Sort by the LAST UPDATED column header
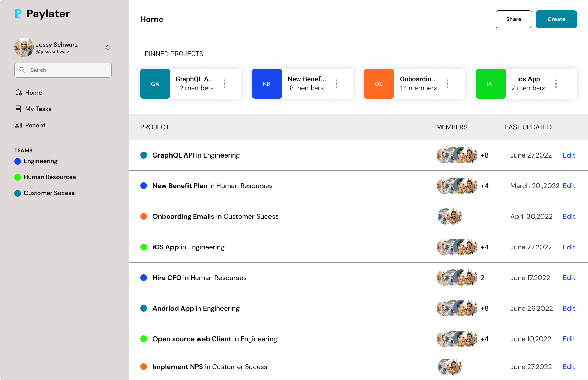This screenshot has width=588, height=380. point(528,127)
